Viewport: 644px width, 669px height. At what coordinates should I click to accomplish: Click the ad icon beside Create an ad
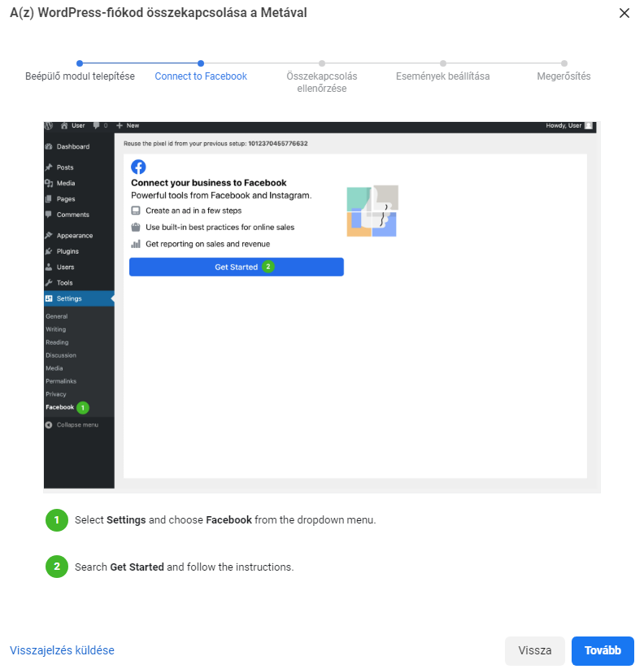(136, 211)
